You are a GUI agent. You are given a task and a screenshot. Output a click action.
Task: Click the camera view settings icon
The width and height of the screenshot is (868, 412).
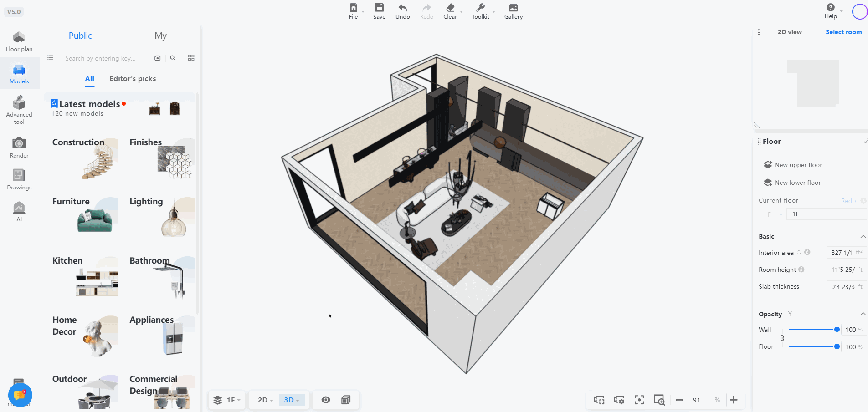tap(619, 400)
